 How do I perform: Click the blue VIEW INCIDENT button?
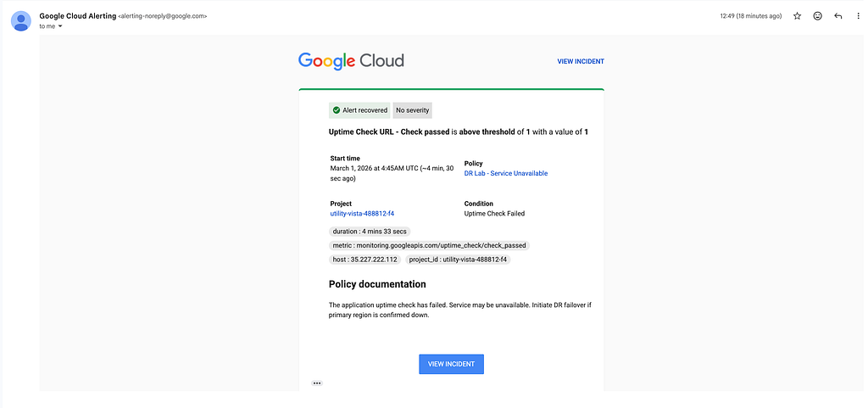(451, 364)
